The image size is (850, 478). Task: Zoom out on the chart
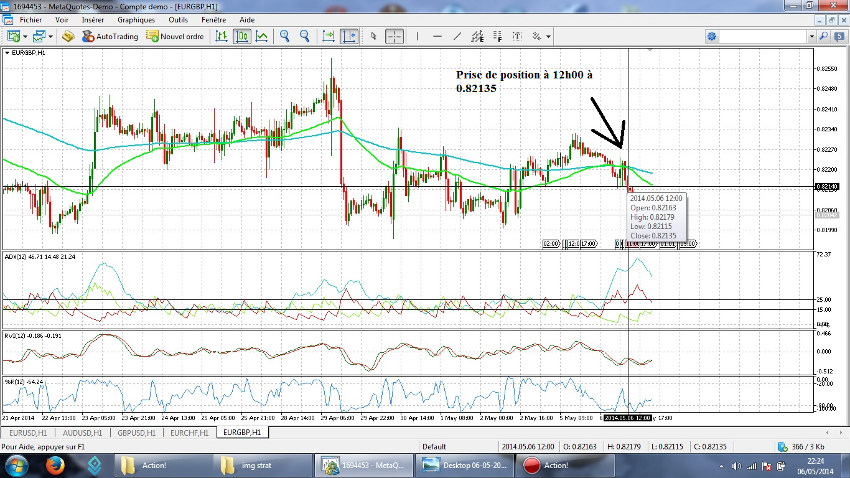[305, 36]
